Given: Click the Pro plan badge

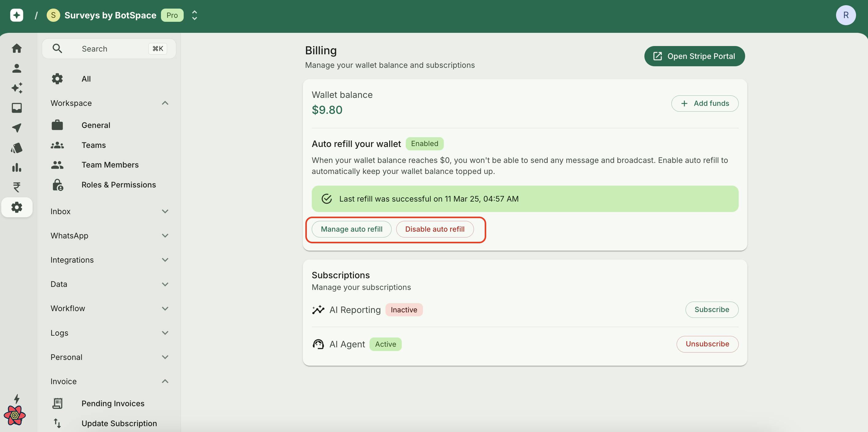Looking at the screenshot, I should click(172, 15).
